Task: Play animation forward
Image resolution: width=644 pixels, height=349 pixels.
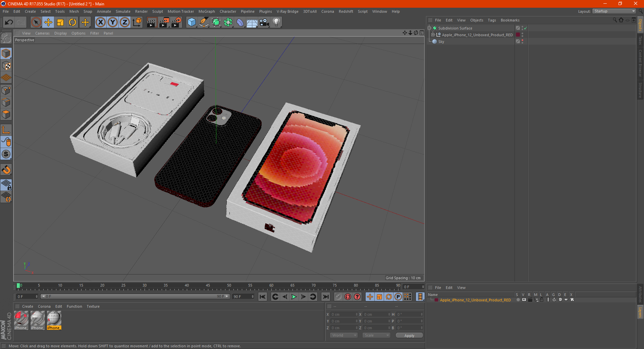Action: point(294,297)
